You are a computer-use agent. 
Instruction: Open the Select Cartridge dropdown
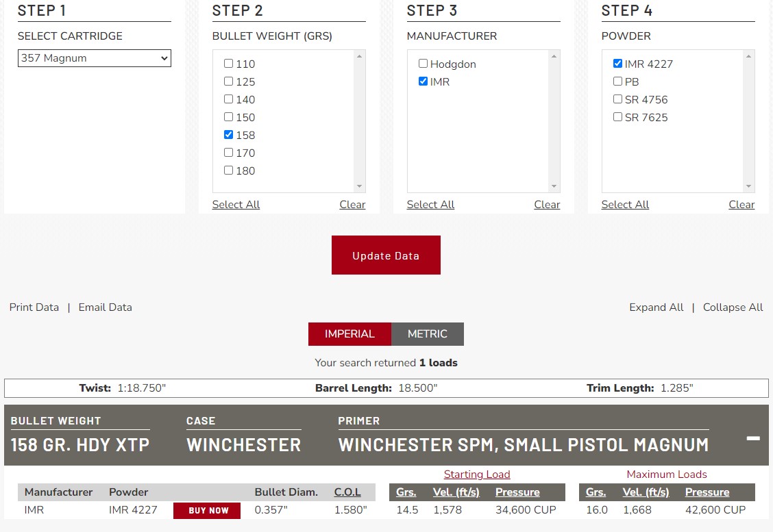point(94,58)
